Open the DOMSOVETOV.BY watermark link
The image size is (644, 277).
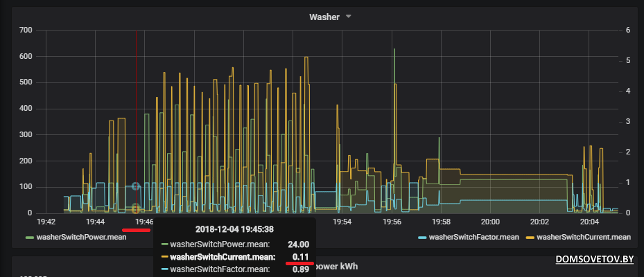(595, 260)
